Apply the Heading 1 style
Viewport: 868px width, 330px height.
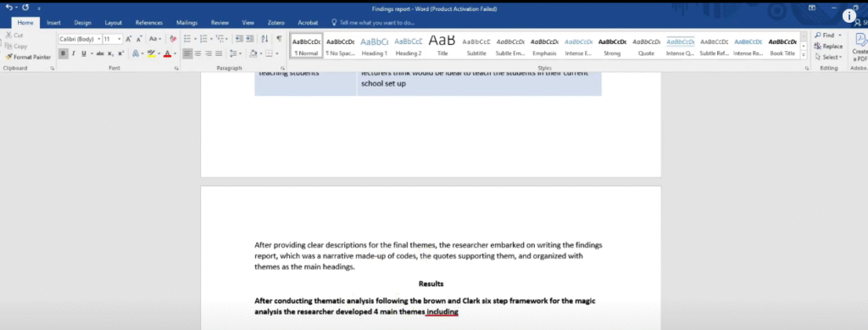point(374,47)
